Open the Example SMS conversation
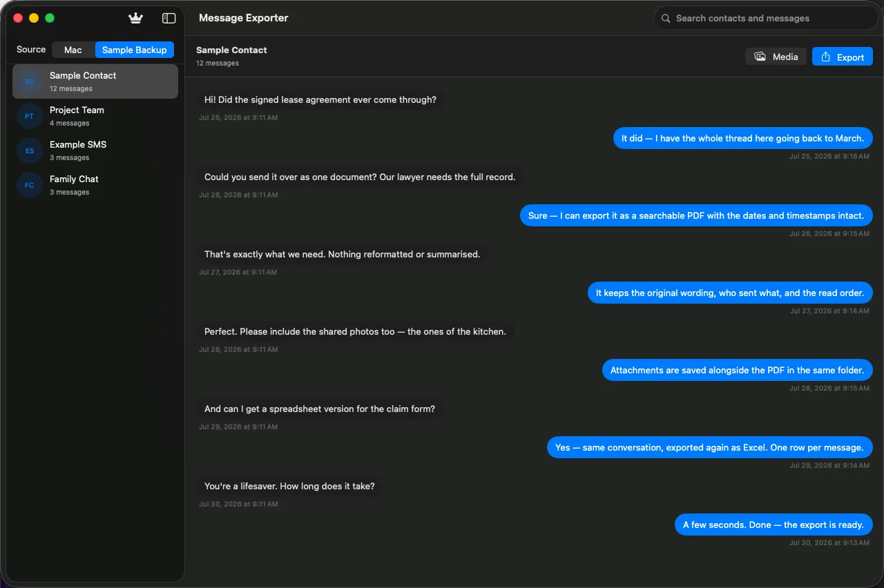The image size is (884, 588). click(x=95, y=150)
